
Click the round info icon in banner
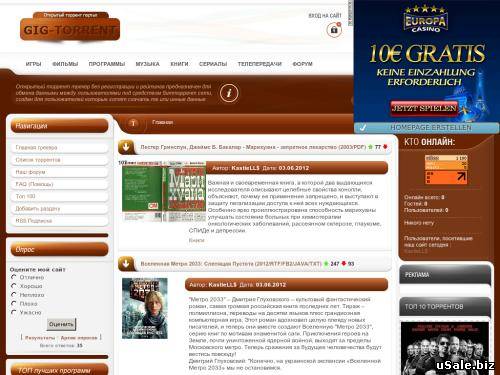229,93
